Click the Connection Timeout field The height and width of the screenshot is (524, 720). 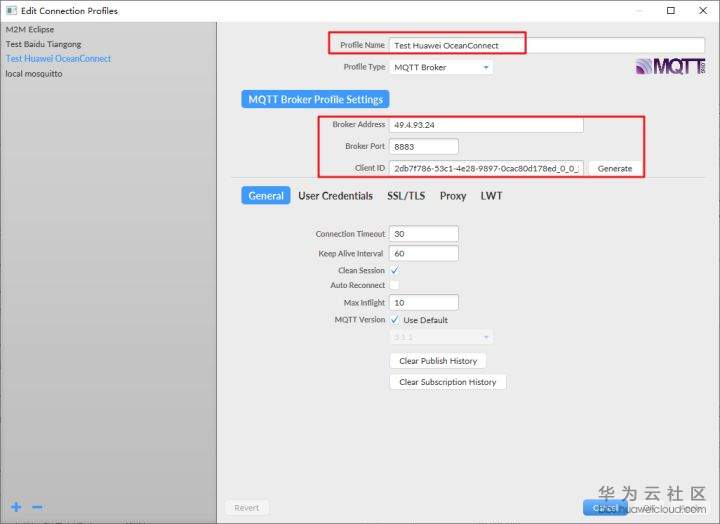click(424, 234)
